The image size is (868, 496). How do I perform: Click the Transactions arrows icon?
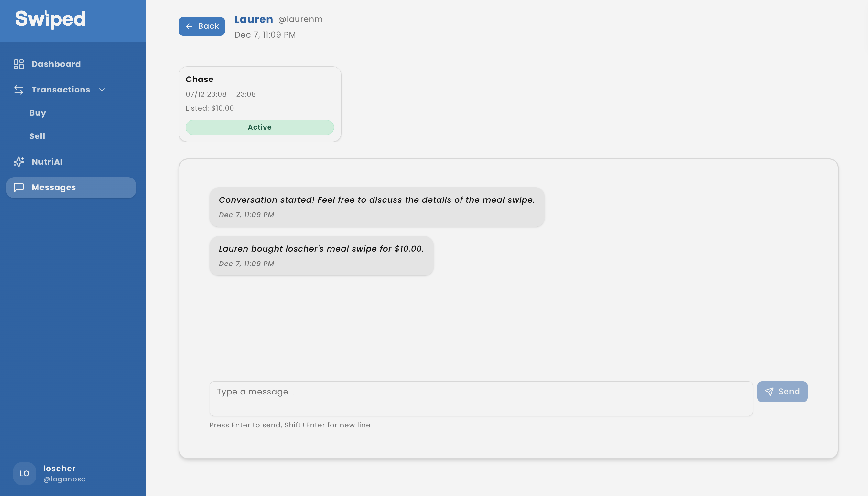click(19, 90)
